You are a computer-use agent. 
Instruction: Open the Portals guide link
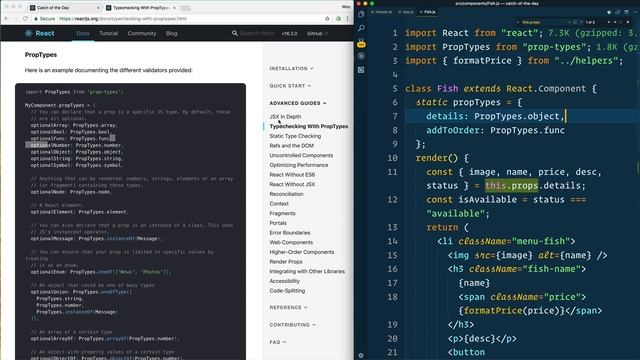(x=278, y=223)
